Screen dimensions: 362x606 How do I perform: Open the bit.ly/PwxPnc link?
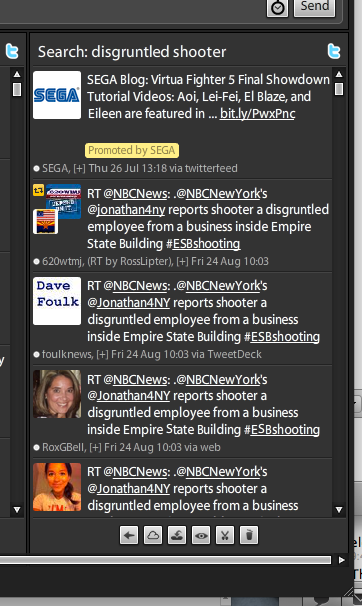point(257,114)
